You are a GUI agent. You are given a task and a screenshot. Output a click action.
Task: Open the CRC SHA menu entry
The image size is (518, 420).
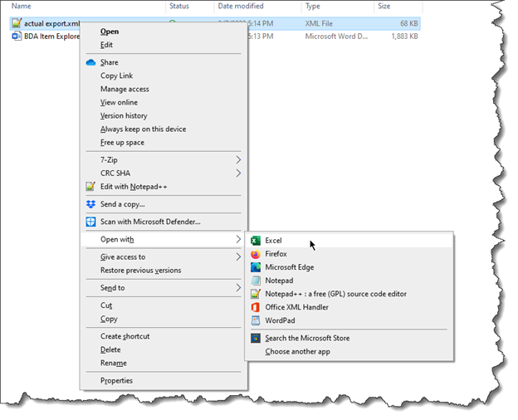164,173
